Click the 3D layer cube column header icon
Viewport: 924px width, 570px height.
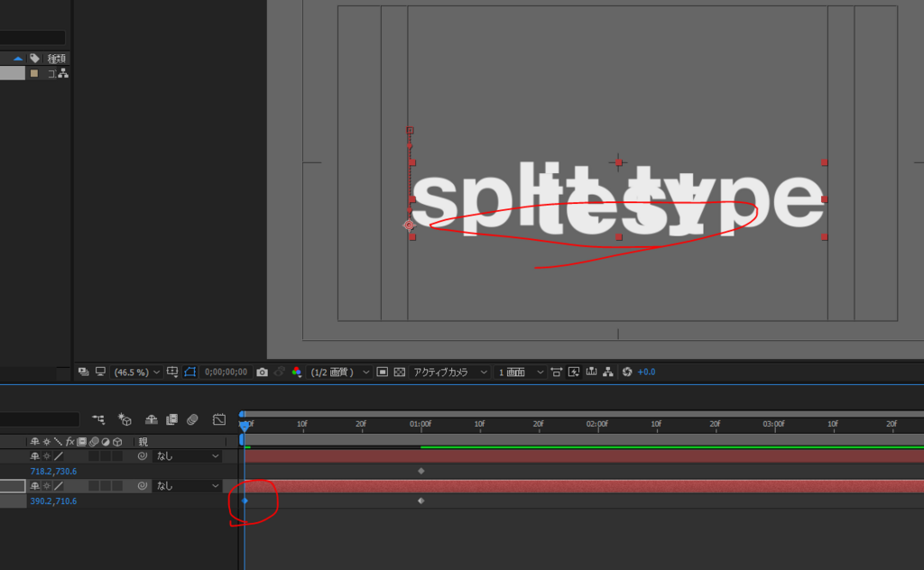[x=117, y=442]
